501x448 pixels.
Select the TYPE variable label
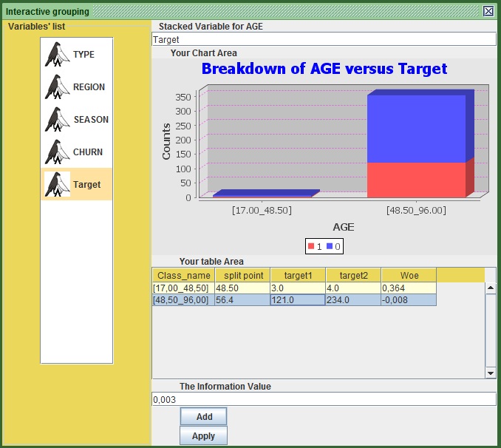click(83, 55)
